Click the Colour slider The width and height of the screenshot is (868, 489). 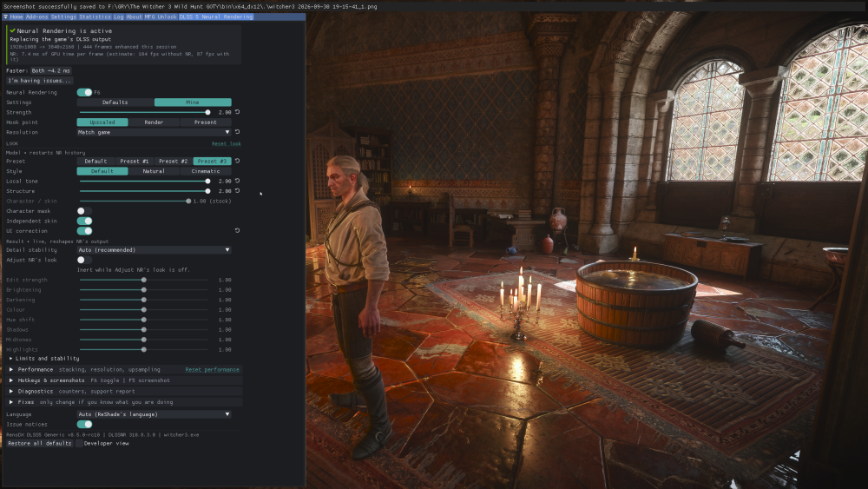pyautogui.click(x=144, y=309)
